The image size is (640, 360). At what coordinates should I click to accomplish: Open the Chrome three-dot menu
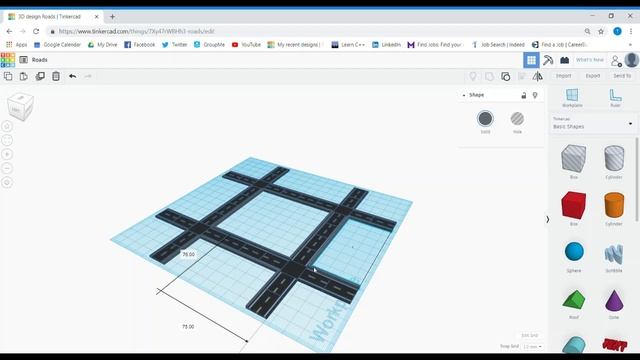pos(631,31)
